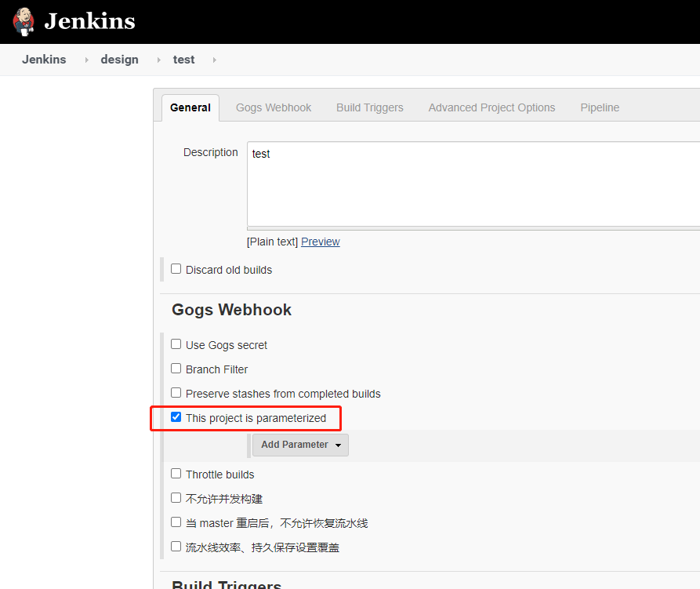Select the Advanced Project Options tab
The image size is (700, 589).
pos(491,107)
